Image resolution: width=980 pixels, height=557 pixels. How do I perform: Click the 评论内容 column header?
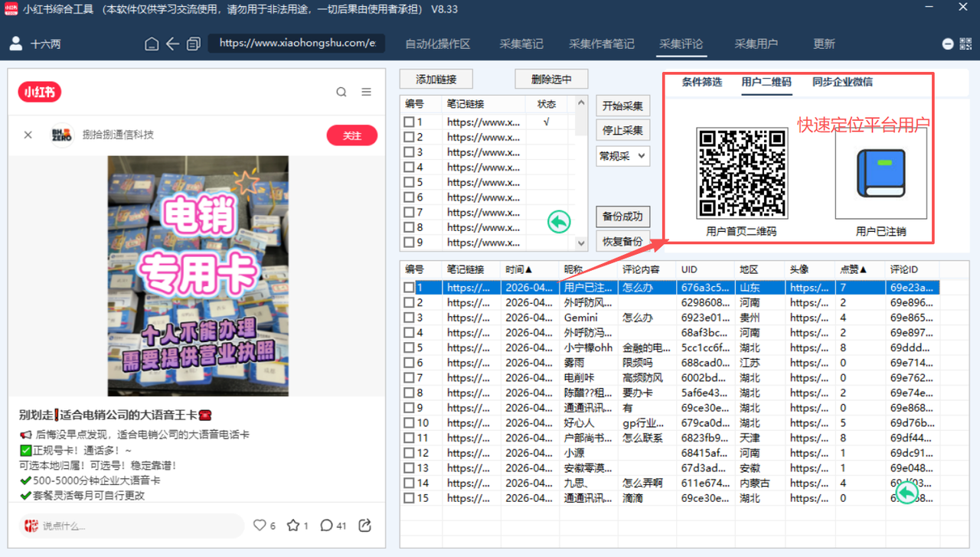tap(648, 270)
